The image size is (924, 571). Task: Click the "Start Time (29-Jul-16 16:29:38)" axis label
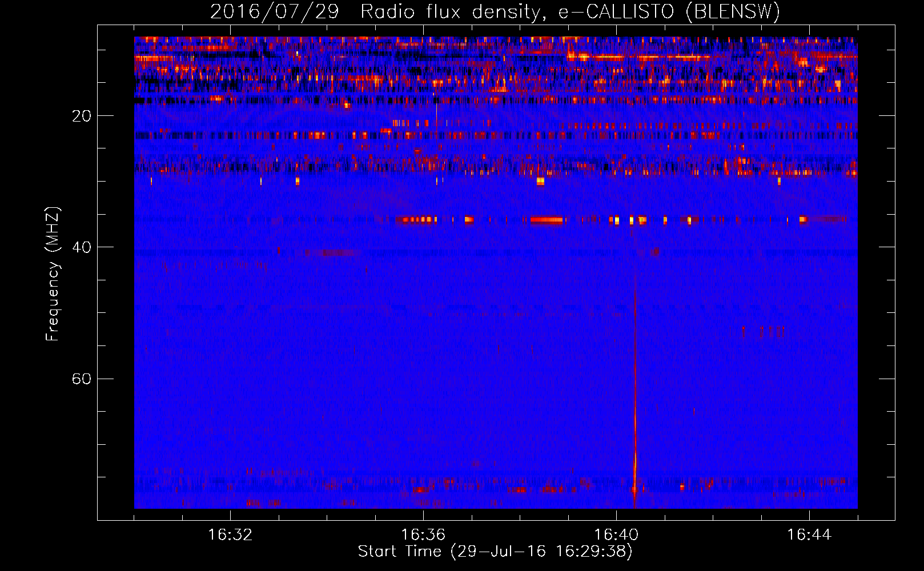click(x=495, y=552)
